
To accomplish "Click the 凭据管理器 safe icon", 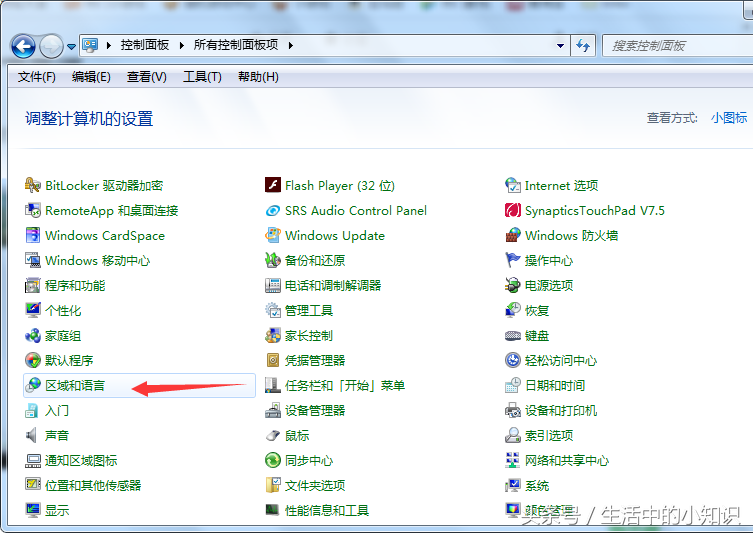I will pos(273,360).
